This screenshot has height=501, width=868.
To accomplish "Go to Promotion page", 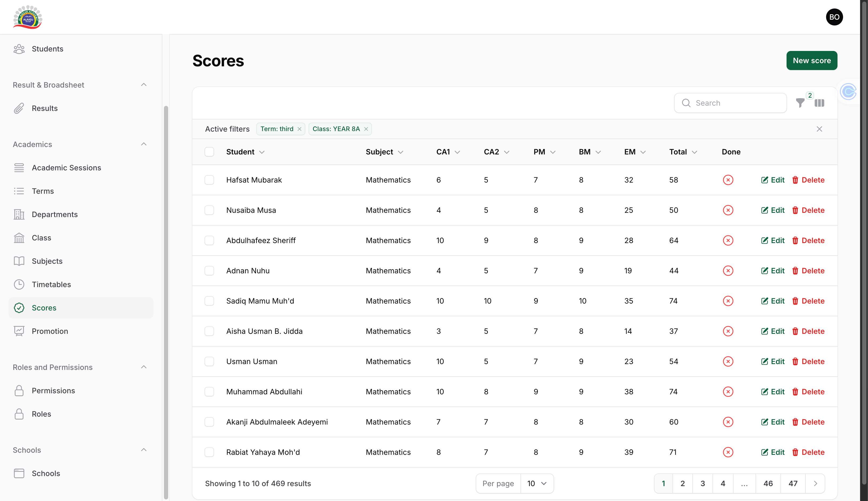I will [81, 331].
